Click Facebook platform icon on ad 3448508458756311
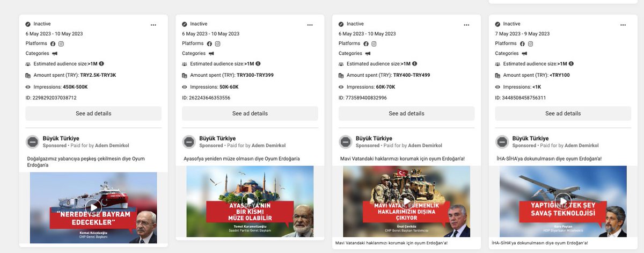This screenshot has width=644, height=253. pos(522,44)
